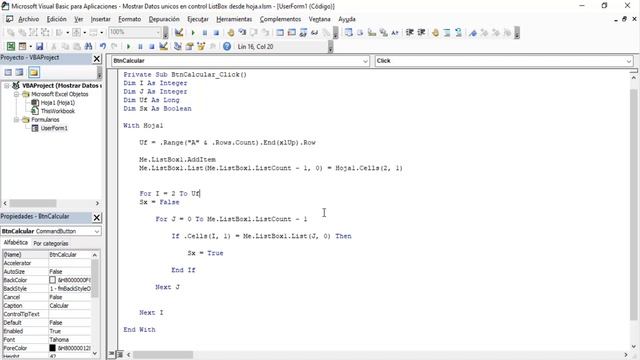Screen dimensions: 640x360
Task: Switch to Full Module View button
Action: pyautogui.click(x=120, y=354)
